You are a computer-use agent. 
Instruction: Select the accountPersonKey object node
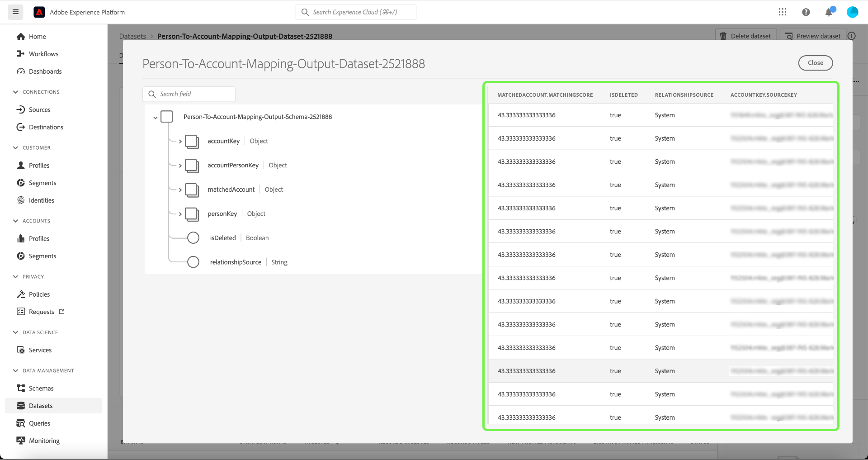pyautogui.click(x=192, y=166)
